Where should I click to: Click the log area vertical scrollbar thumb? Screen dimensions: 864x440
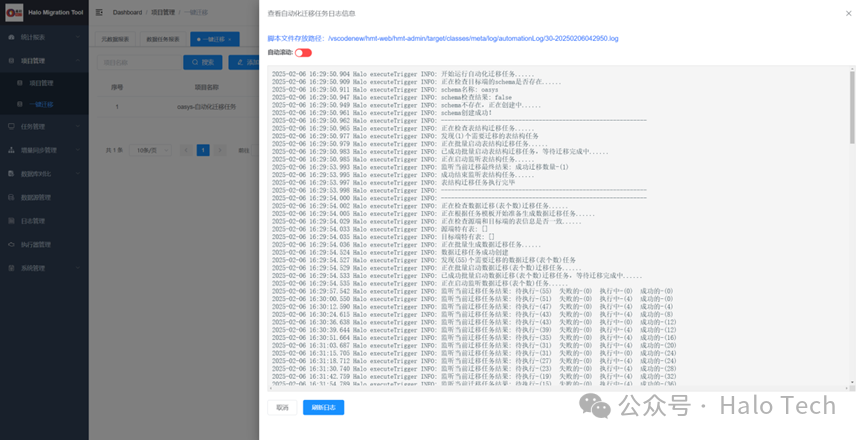852,107
